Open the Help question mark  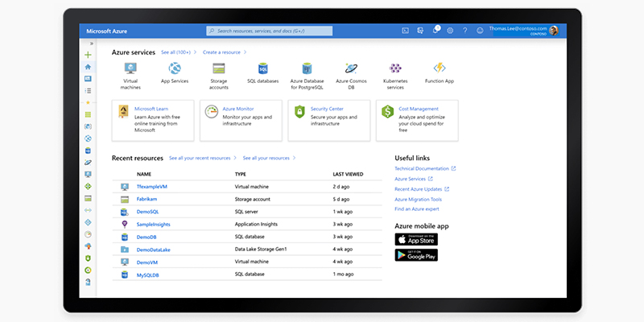[x=465, y=31]
